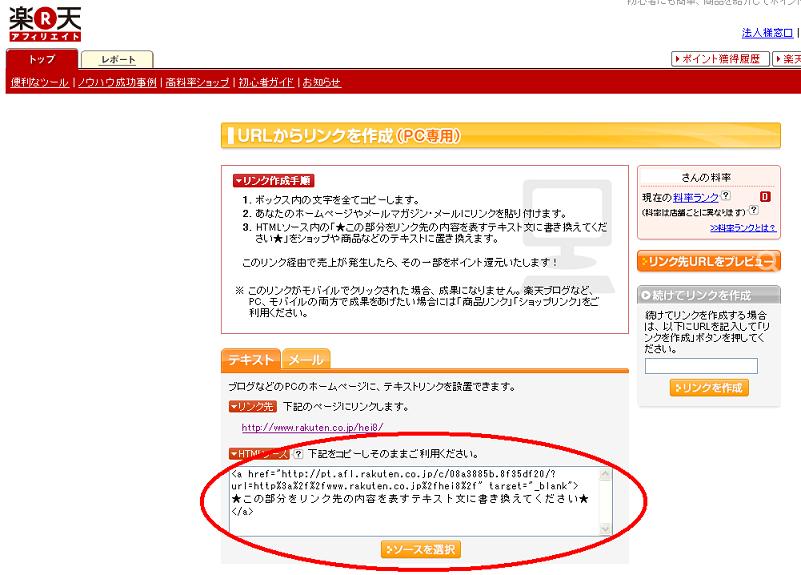
Task: Click the text 'さんの料率'
Action: coord(706,177)
